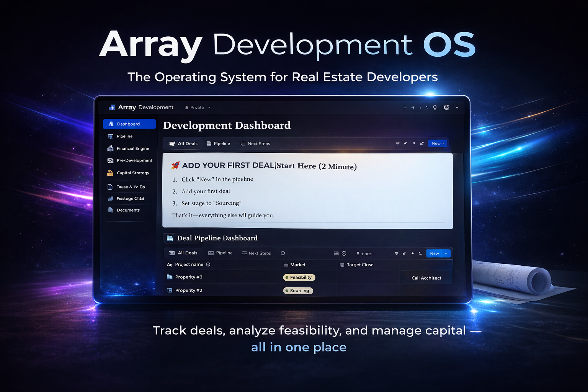Image resolution: width=588 pixels, height=392 pixels.
Task: Click the Feasibility stage tag
Action: (x=299, y=278)
